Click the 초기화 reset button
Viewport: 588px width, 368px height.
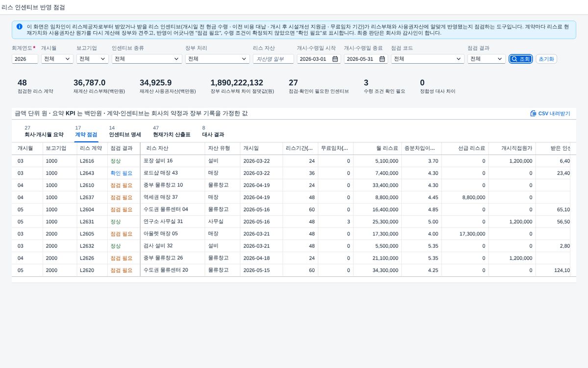tap(546, 59)
